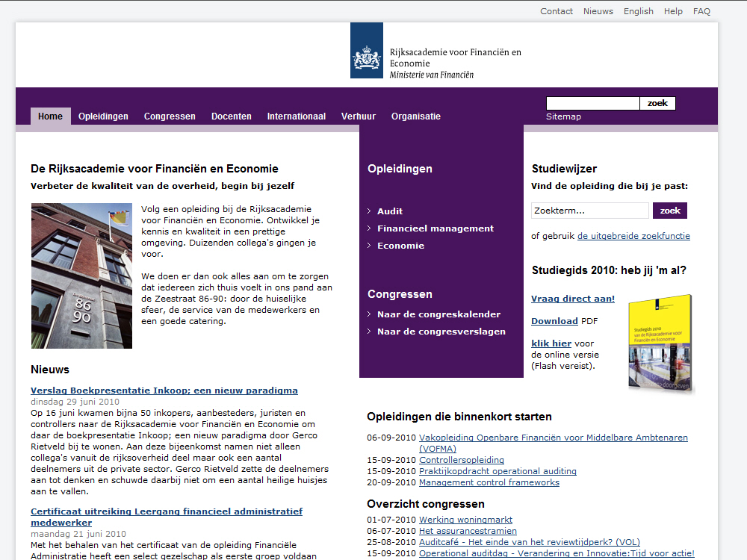This screenshot has width=747, height=560.
Task: Open the Opleidingen menu tab
Action: 103,116
